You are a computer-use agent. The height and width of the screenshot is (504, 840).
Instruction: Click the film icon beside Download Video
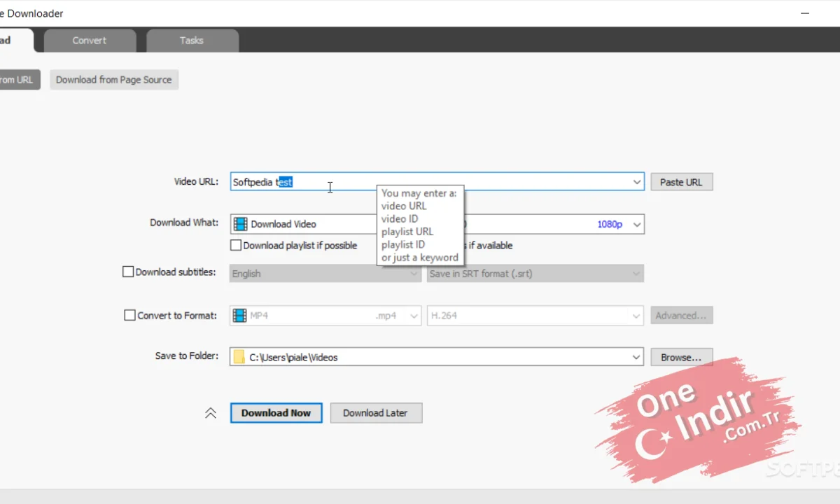coord(240,224)
